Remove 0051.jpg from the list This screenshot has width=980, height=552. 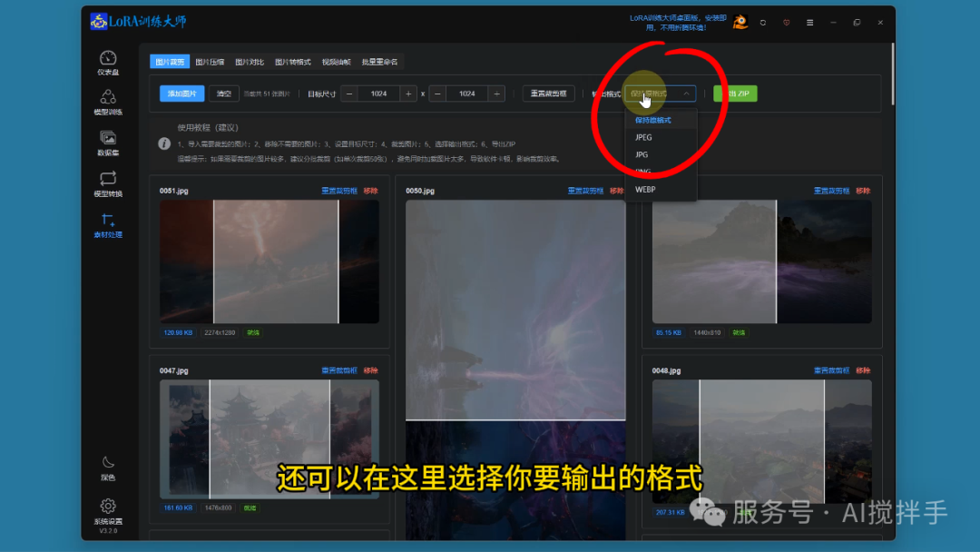pos(370,191)
